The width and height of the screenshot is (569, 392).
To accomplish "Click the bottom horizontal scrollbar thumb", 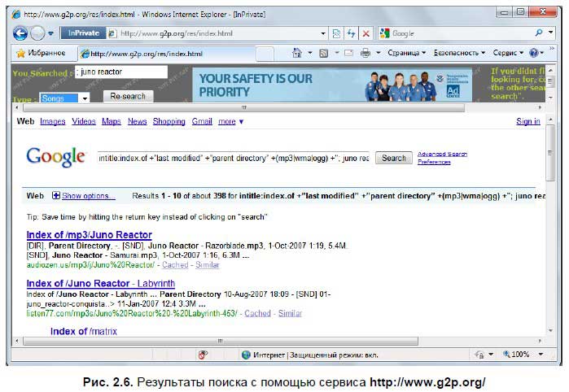I will click(x=221, y=342).
